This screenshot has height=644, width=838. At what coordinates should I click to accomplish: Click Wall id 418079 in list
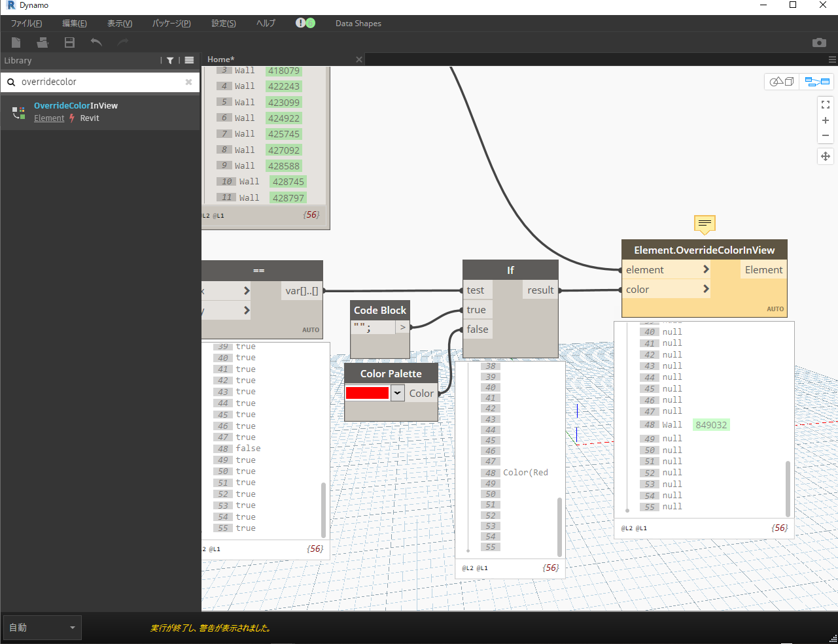284,71
